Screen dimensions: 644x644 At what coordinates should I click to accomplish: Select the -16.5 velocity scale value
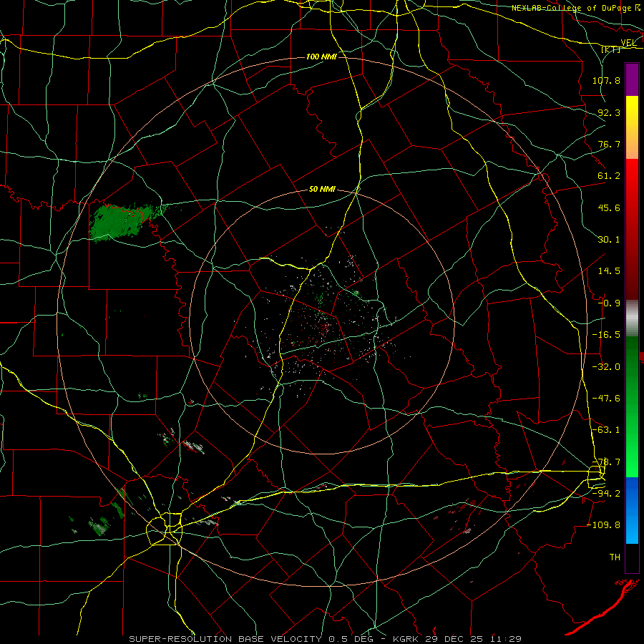pos(606,335)
